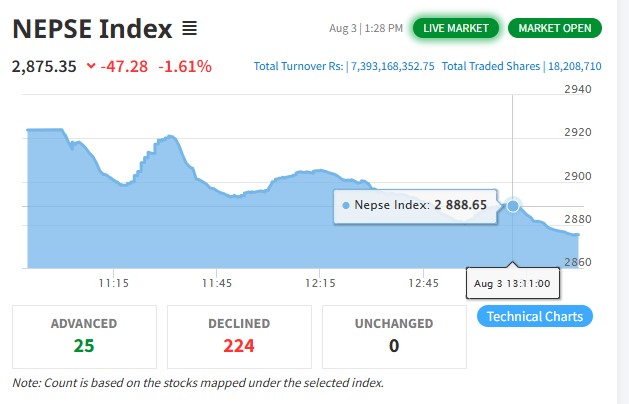This screenshot has height=404, width=629.
Task: Click the 12:45 mark on time axis
Action: pyautogui.click(x=423, y=283)
